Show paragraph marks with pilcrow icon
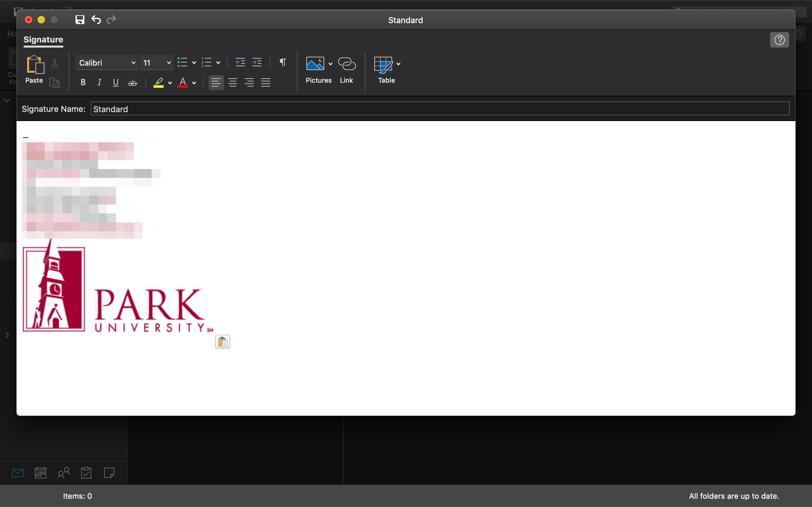The height and width of the screenshot is (507, 812). tap(283, 62)
